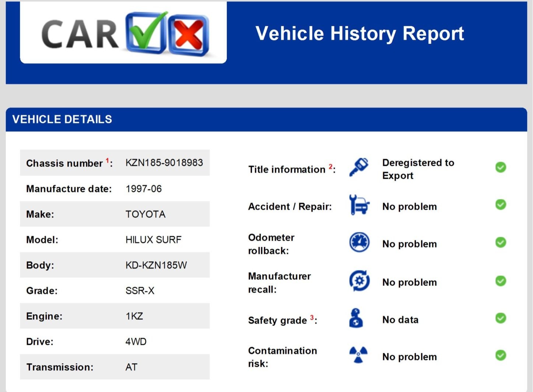Click the chassis number KZN185-9018983

coord(164,163)
